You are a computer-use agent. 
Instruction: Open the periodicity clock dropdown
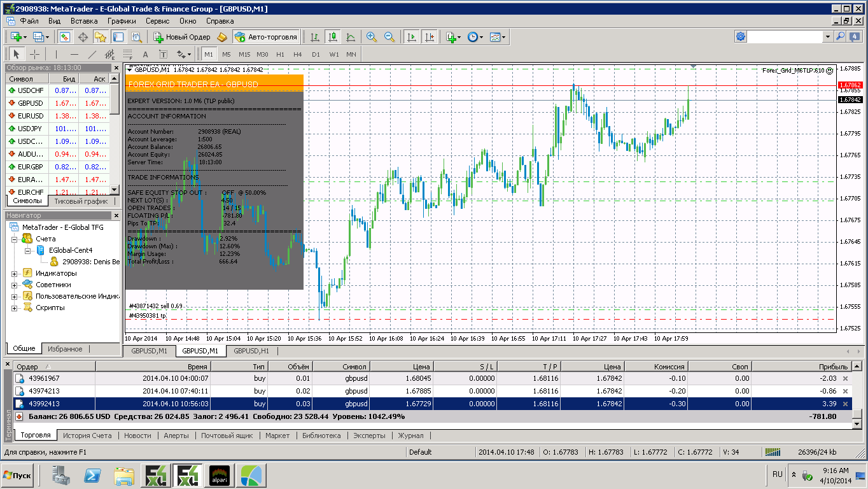click(475, 37)
